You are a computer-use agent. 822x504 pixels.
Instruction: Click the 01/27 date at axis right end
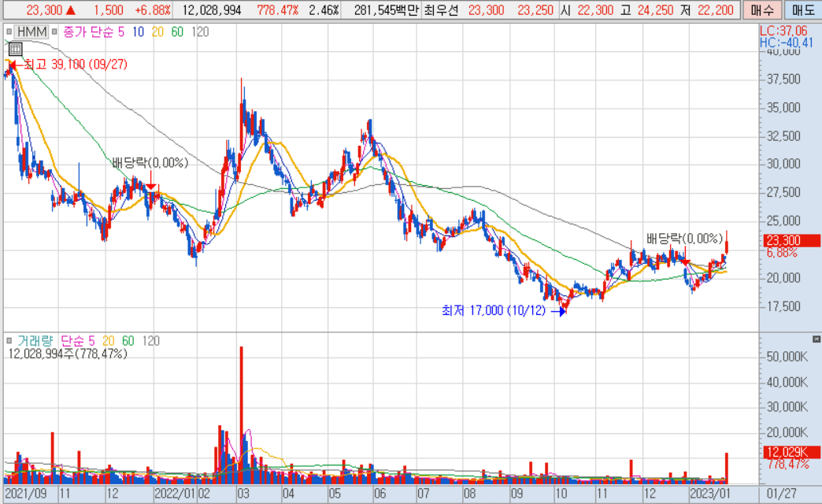pyautogui.click(x=782, y=494)
